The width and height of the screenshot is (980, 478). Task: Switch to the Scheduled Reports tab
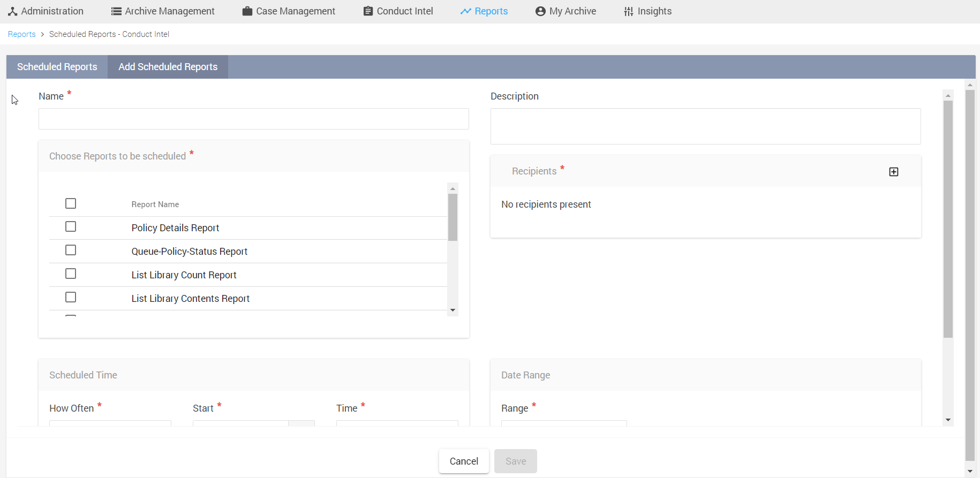[57, 67]
